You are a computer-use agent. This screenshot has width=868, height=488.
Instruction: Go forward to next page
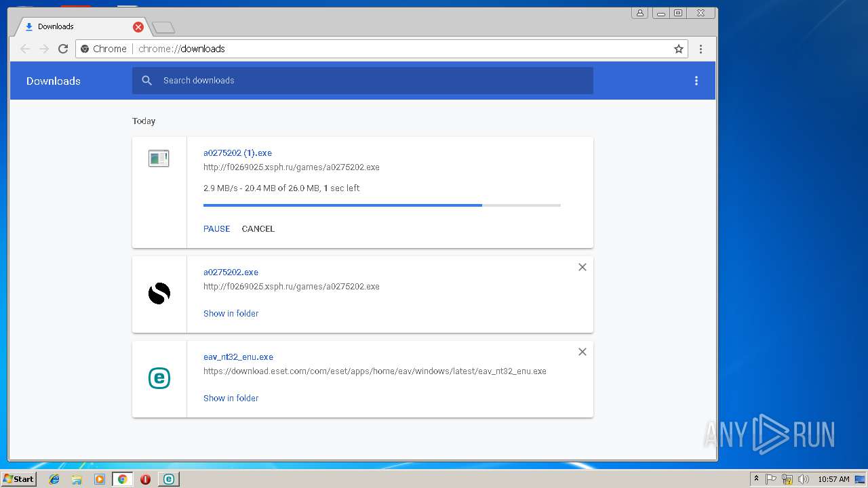click(x=44, y=49)
